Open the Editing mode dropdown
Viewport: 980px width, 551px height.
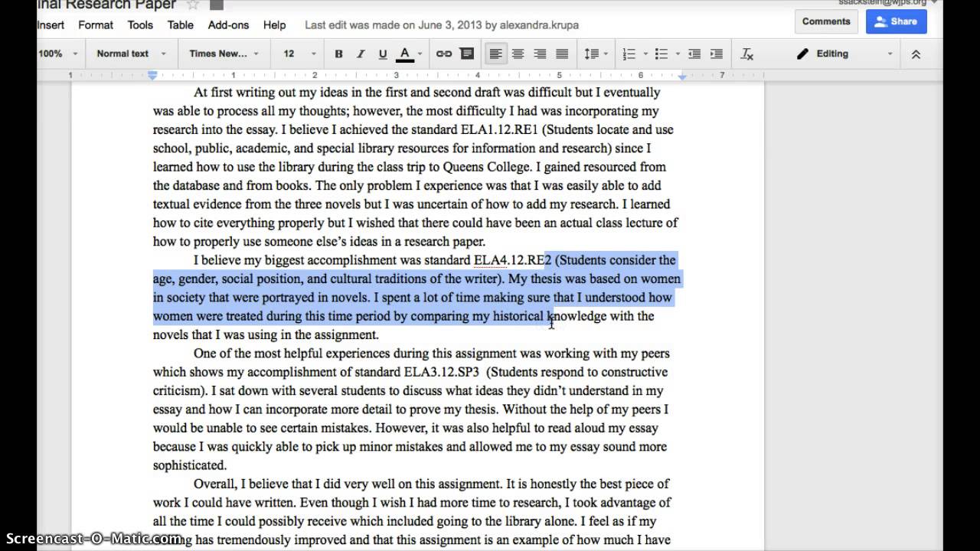pyautogui.click(x=844, y=54)
